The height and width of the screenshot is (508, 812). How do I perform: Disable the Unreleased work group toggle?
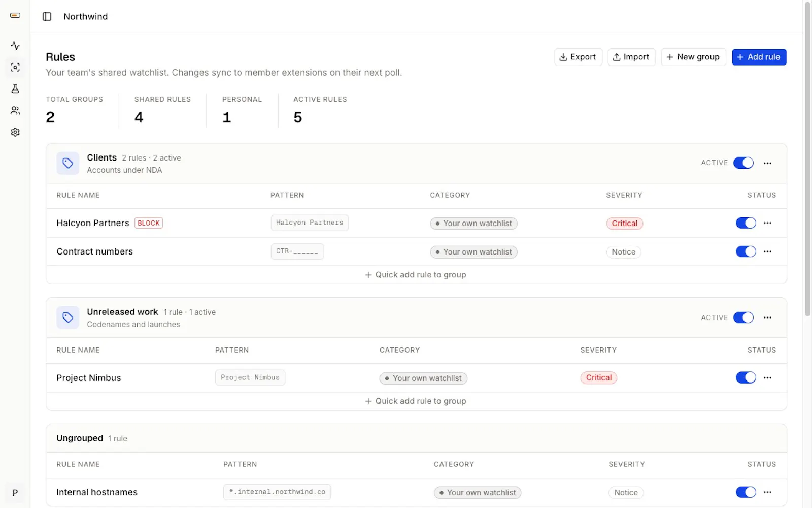click(x=743, y=317)
